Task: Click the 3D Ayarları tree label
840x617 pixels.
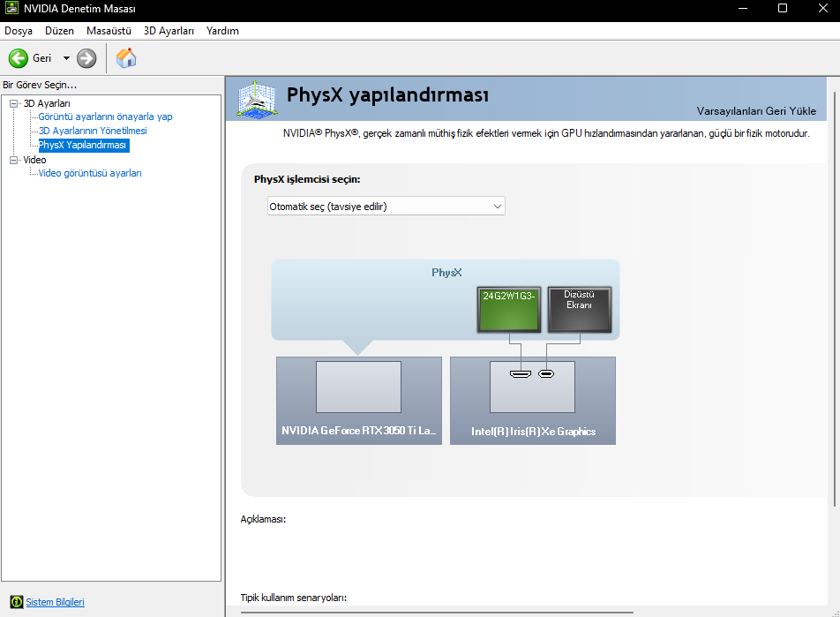Action: point(47,103)
